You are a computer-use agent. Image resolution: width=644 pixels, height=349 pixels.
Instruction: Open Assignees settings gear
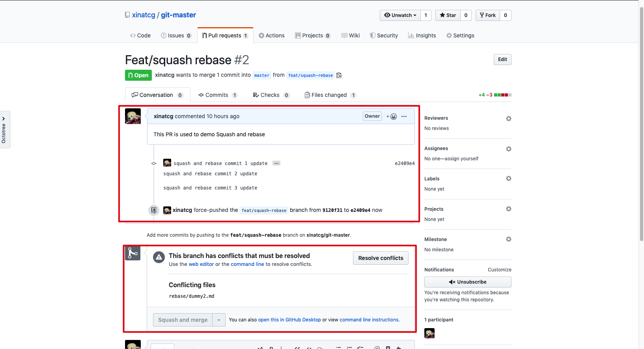pyautogui.click(x=509, y=149)
